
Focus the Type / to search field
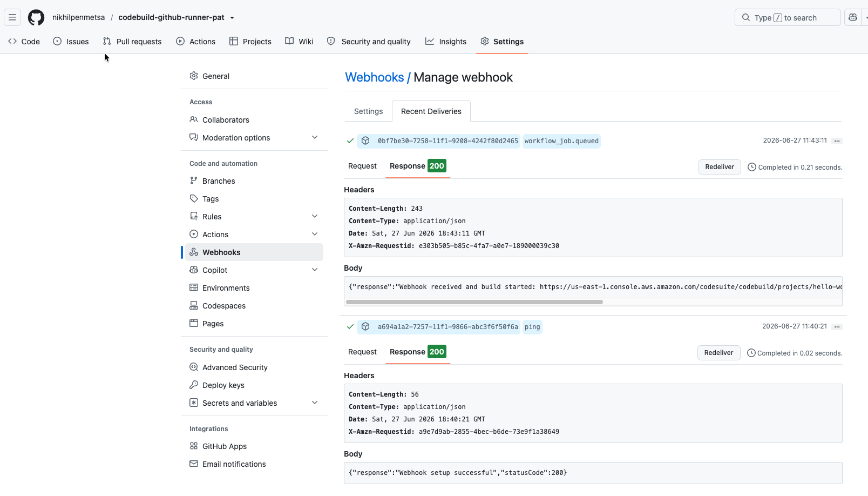click(788, 17)
